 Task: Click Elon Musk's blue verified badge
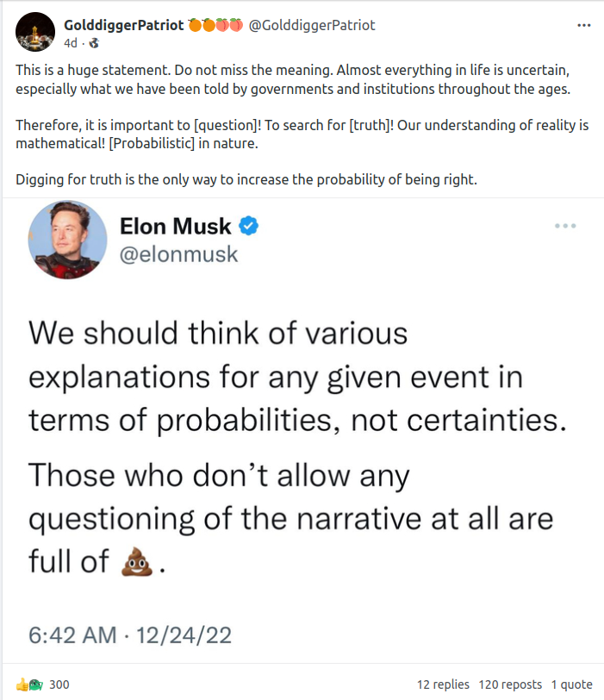[x=250, y=227]
